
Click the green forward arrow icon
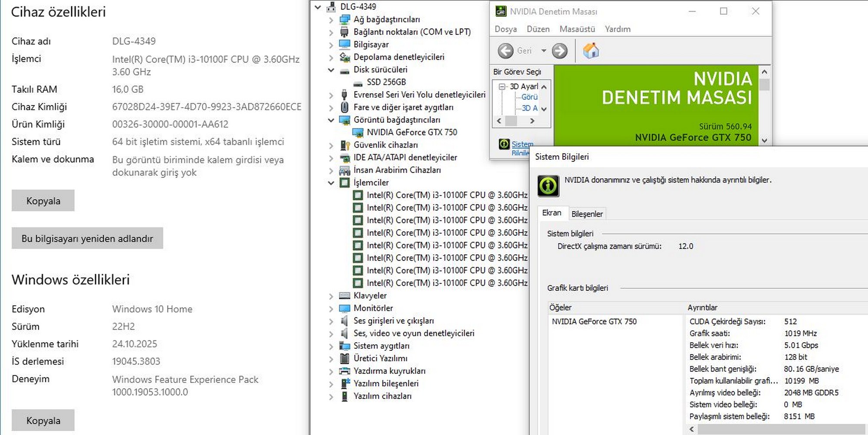[559, 51]
